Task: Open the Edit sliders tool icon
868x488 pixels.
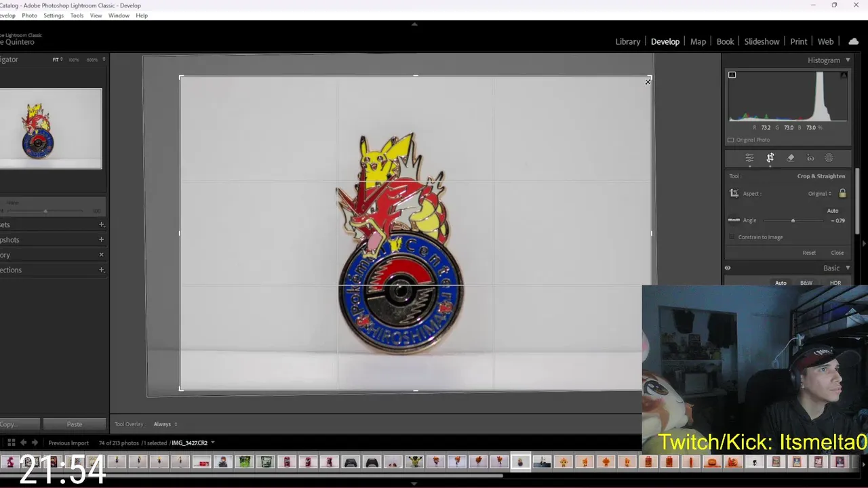Action: pos(749,158)
